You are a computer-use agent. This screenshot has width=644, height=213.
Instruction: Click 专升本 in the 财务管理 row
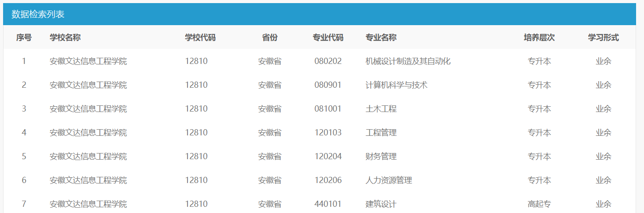[539, 157]
